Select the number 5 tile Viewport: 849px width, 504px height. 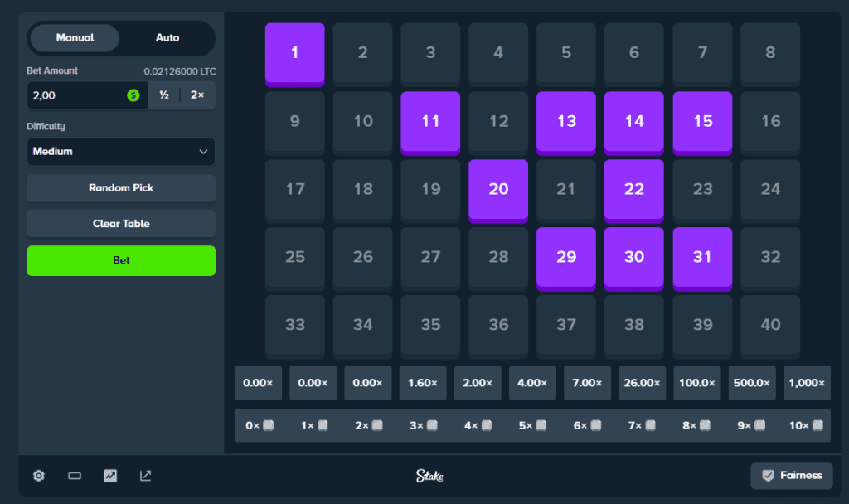pyautogui.click(x=566, y=54)
